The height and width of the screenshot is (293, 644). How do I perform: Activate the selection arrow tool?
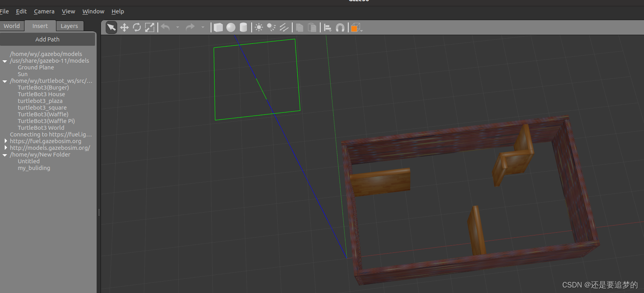coord(112,27)
